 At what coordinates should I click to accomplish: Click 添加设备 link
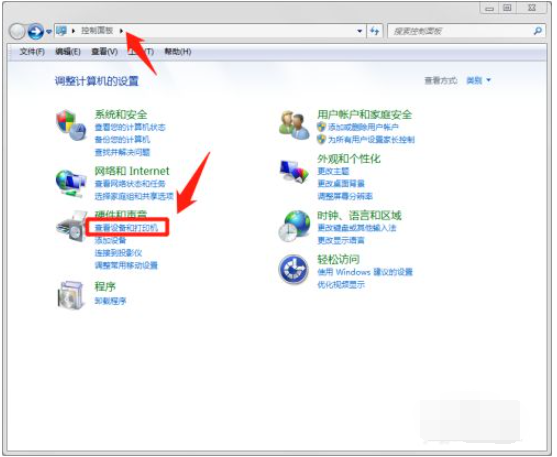[110, 240]
